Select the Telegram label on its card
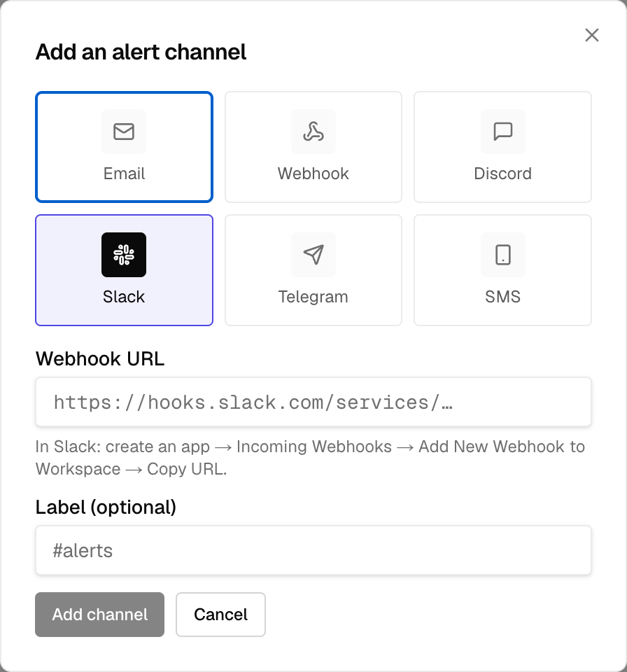The image size is (627, 672). [313, 297]
